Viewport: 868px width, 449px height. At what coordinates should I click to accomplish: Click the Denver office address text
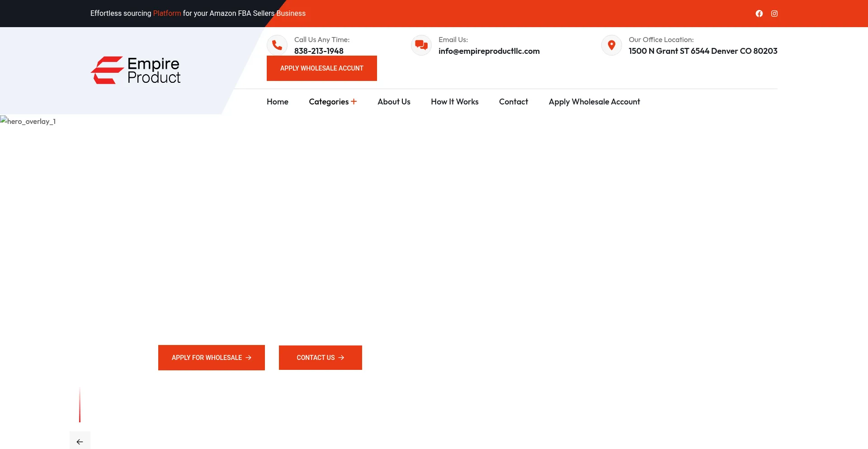click(x=703, y=51)
